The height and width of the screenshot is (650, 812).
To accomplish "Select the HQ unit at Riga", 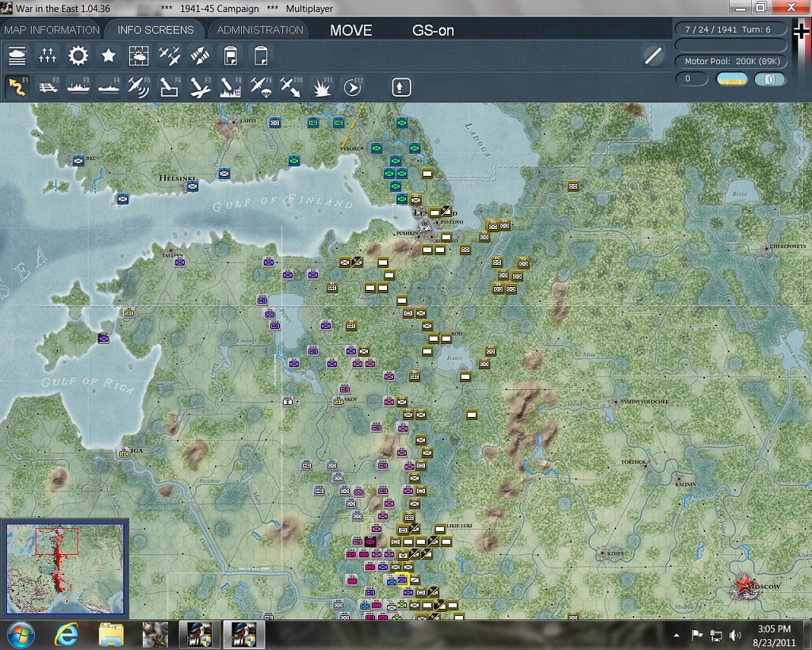I will pyautogui.click(x=124, y=454).
